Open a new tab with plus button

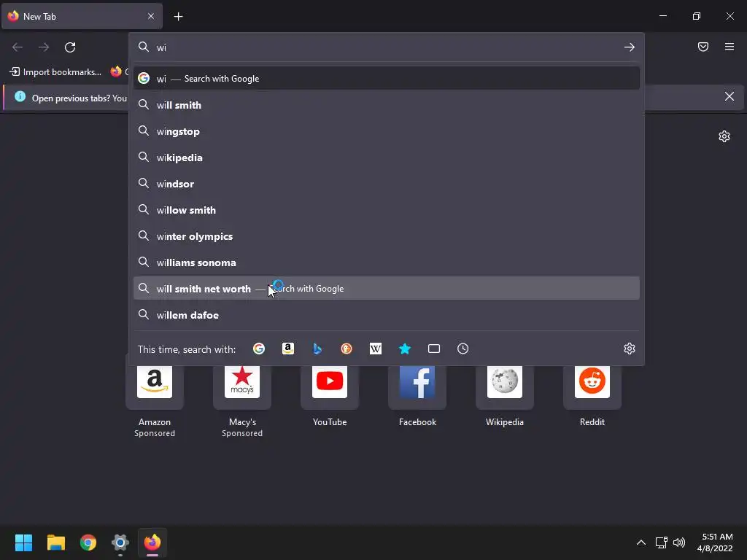[x=178, y=17]
